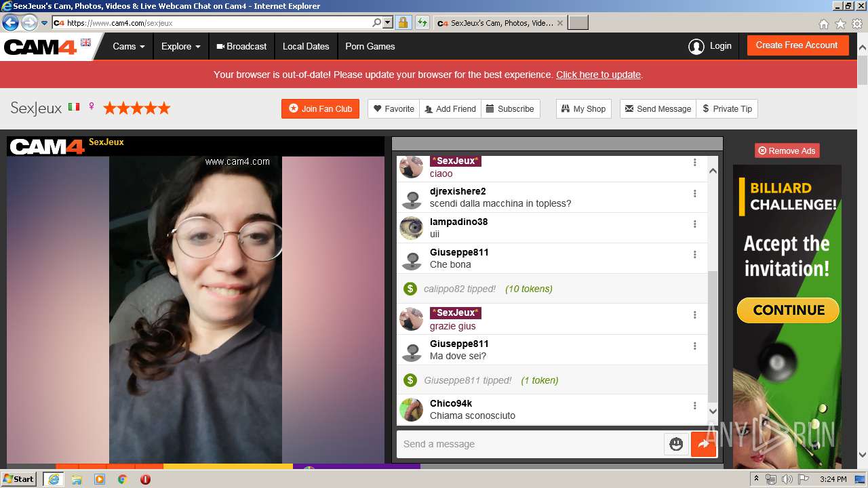Viewport: 868px width, 488px height.
Task: Open the Porn Games menu item
Action: (370, 46)
